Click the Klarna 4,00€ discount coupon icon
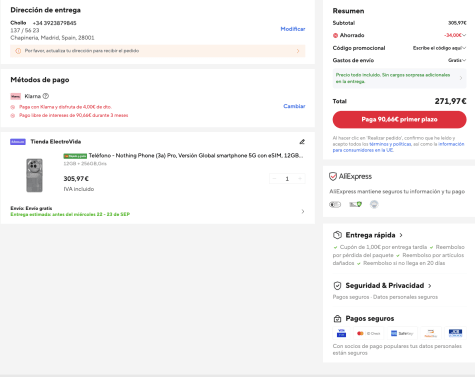475x377 pixels. 13,107
